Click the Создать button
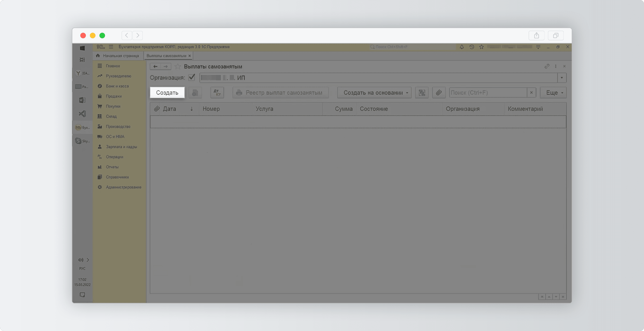644x331 pixels. 167,93
